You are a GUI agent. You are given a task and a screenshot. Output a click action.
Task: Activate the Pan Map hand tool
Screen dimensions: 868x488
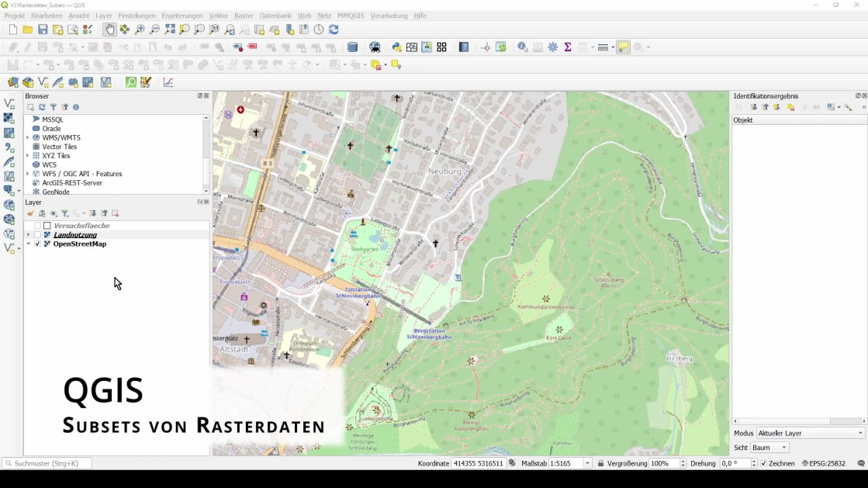[109, 29]
